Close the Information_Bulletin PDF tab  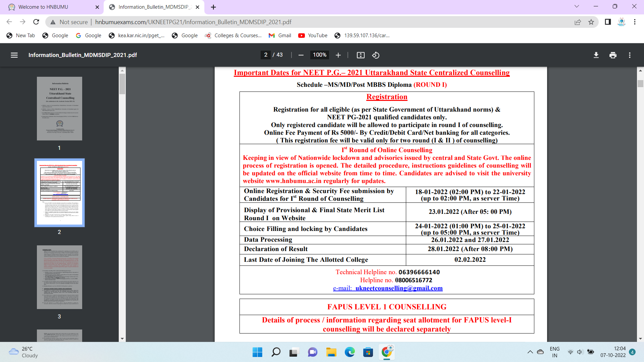198,7
